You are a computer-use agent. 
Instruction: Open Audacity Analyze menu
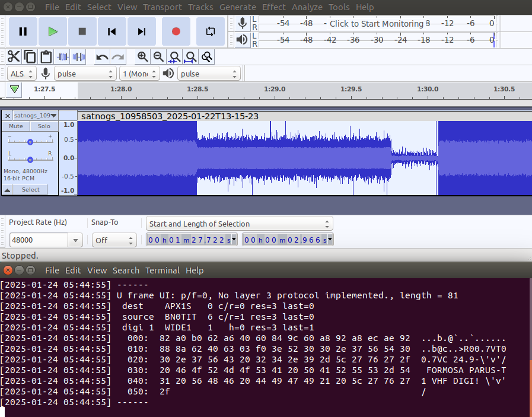(x=307, y=7)
